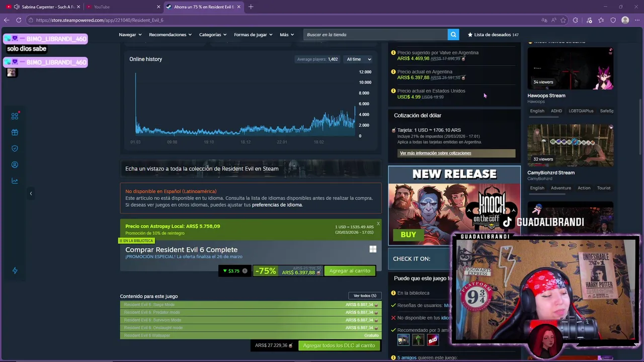Viewport: 644px width, 362px height.
Task: Open the gift box icon in sidebar
Action: click(x=15, y=132)
